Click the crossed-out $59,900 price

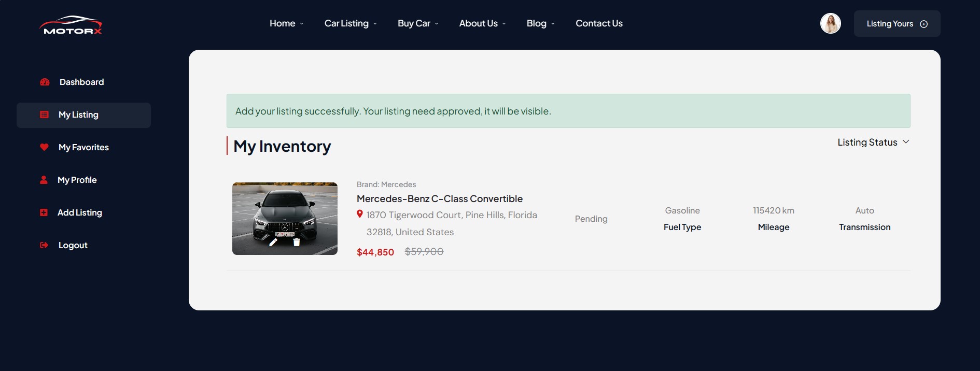coord(424,251)
